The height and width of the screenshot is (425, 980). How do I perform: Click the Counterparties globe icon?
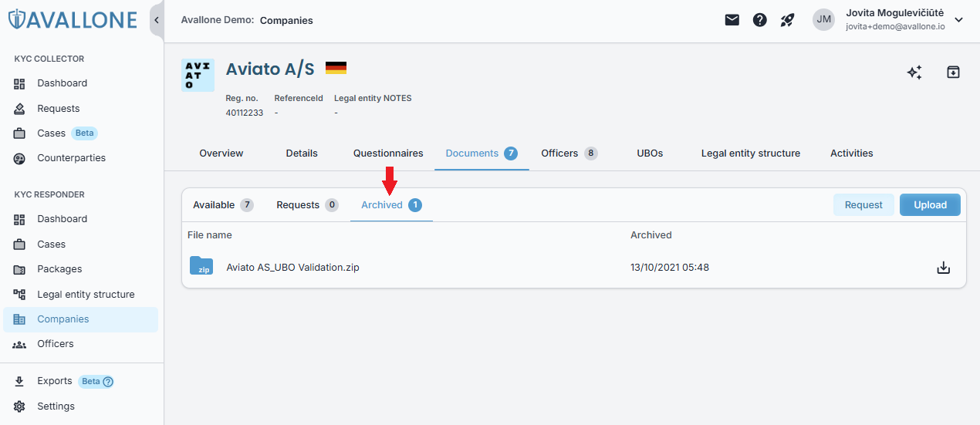[20, 158]
